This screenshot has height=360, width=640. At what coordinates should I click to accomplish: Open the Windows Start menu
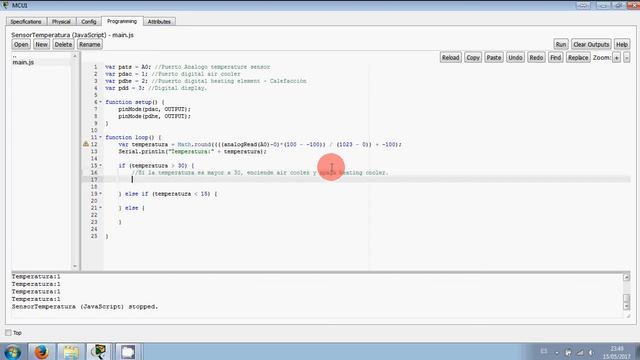[12, 352]
